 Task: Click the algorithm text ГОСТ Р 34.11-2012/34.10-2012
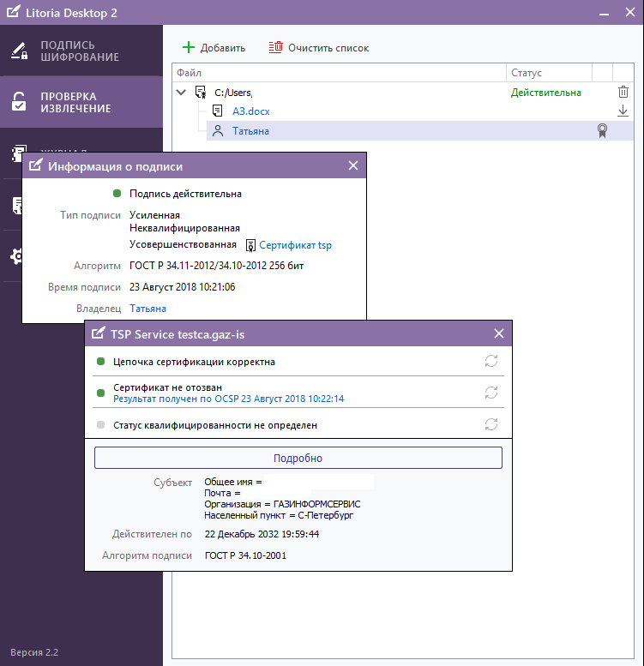click(217, 266)
